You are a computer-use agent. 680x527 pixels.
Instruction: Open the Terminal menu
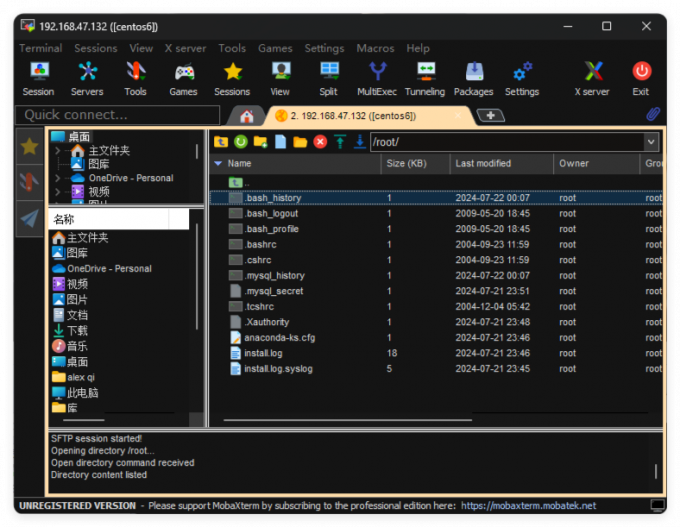(41, 48)
